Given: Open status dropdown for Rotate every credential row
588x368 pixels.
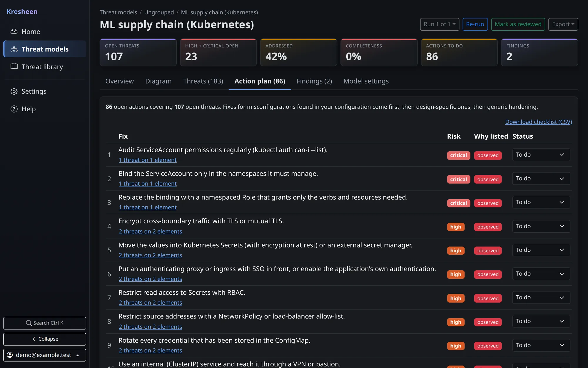Looking at the screenshot, I should (541, 345).
